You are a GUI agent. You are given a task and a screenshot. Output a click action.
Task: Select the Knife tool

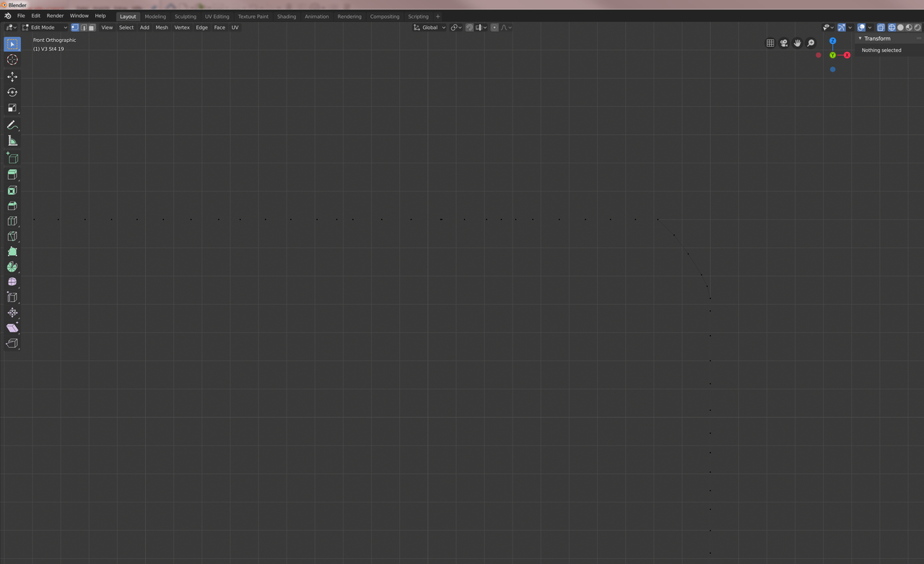pyautogui.click(x=12, y=236)
